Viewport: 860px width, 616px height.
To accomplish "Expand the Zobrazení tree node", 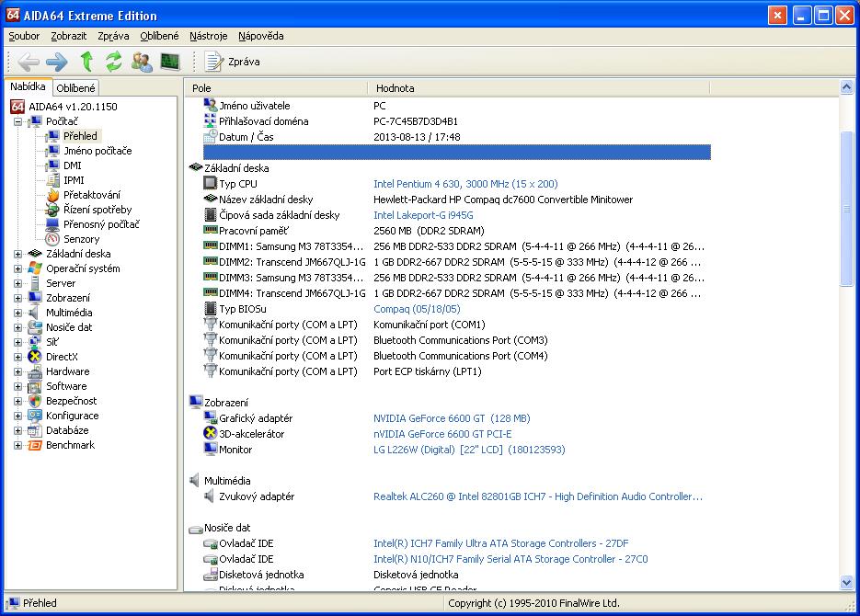I will (18, 299).
